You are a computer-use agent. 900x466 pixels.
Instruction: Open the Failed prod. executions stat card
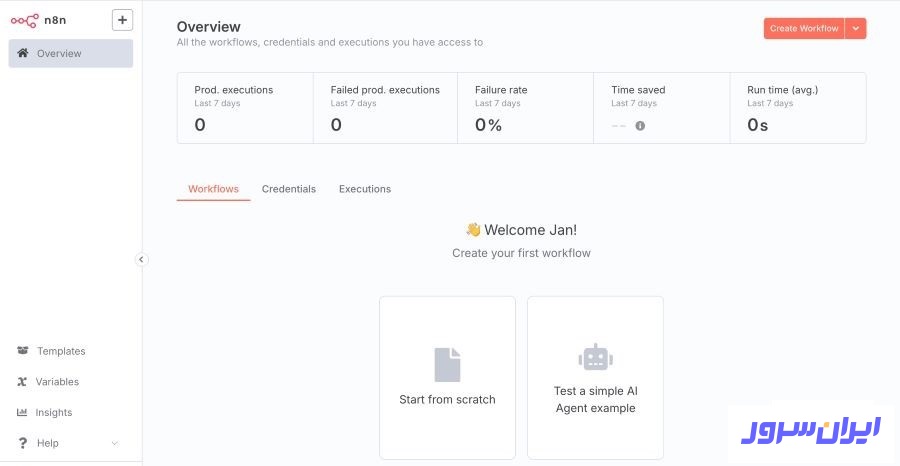pos(385,108)
